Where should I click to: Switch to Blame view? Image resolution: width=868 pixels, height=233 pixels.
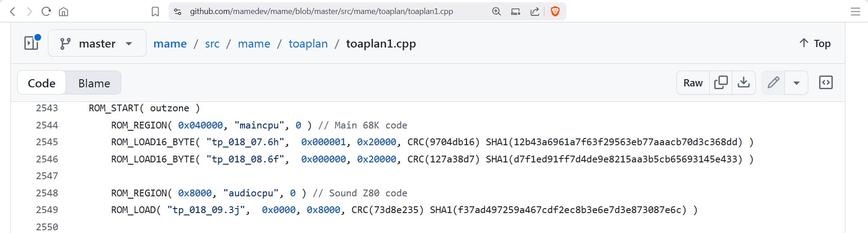pos(94,83)
